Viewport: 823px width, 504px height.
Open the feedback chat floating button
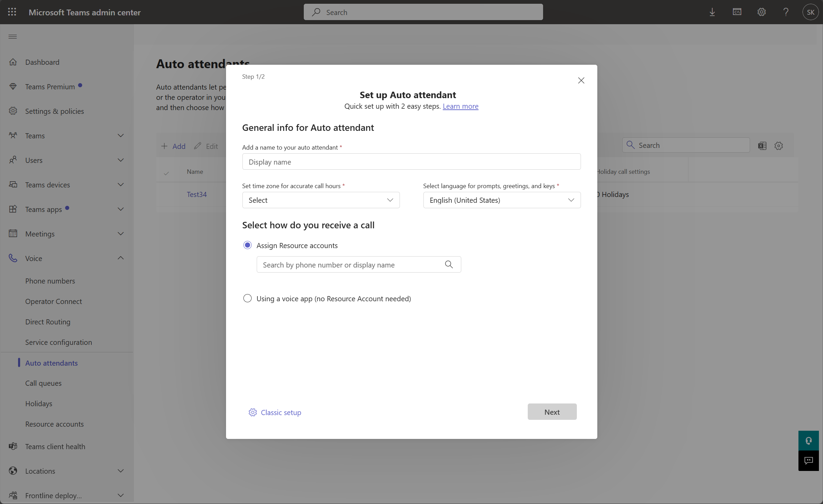pos(809,461)
